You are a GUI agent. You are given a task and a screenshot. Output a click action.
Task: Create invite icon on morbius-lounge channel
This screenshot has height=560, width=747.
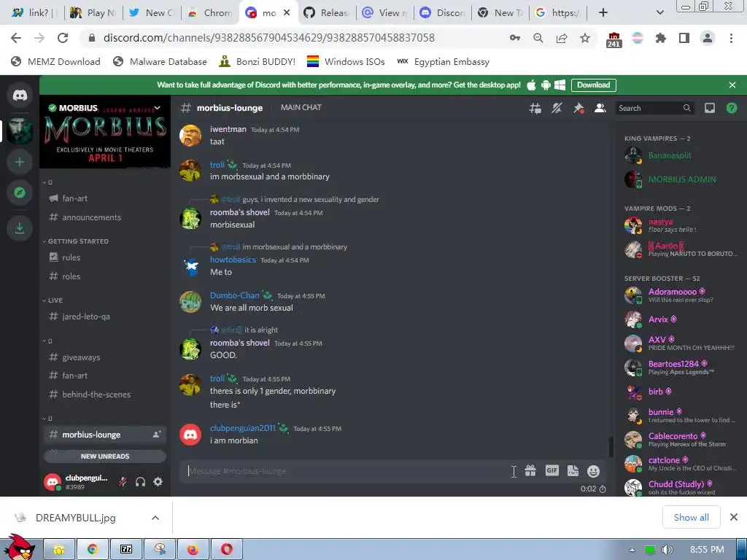click(156, 435)
